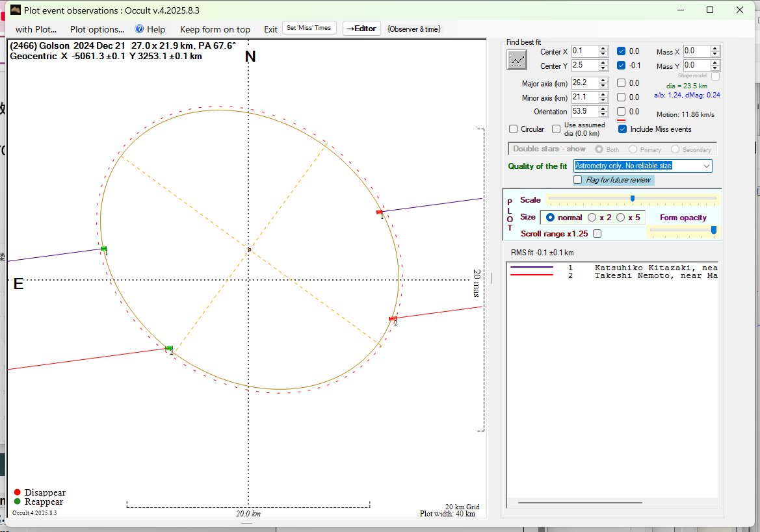Click green reappear marker on chord 2
Screen dimensions: 760x532
[x=169, y=349]
